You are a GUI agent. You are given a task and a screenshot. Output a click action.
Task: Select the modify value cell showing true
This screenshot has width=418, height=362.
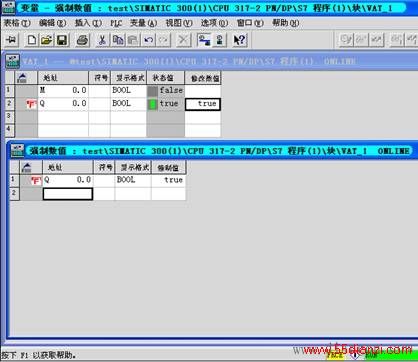click(203, 104)
